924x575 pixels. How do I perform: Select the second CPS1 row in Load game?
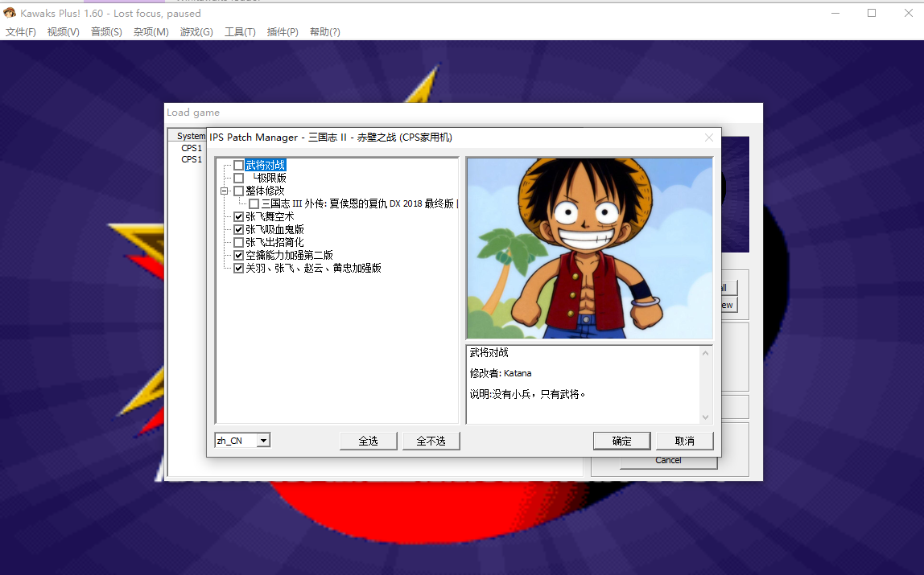click(x=192, y=159)
